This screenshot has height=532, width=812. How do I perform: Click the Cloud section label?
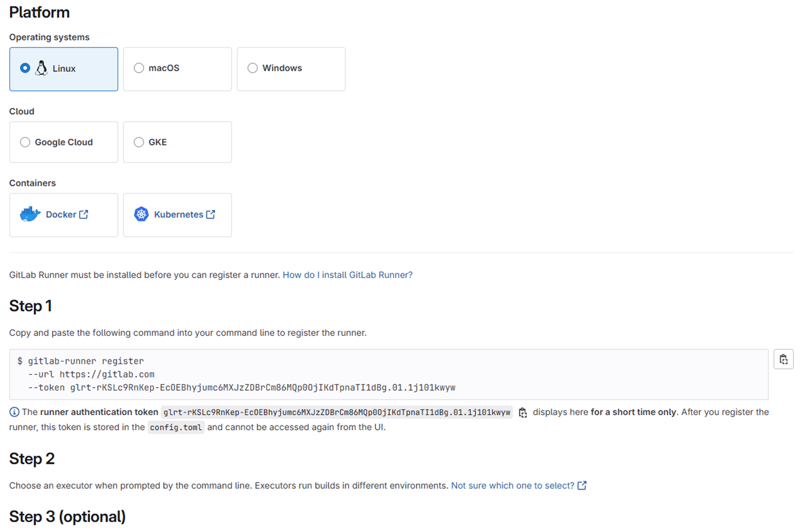point(22,111)
